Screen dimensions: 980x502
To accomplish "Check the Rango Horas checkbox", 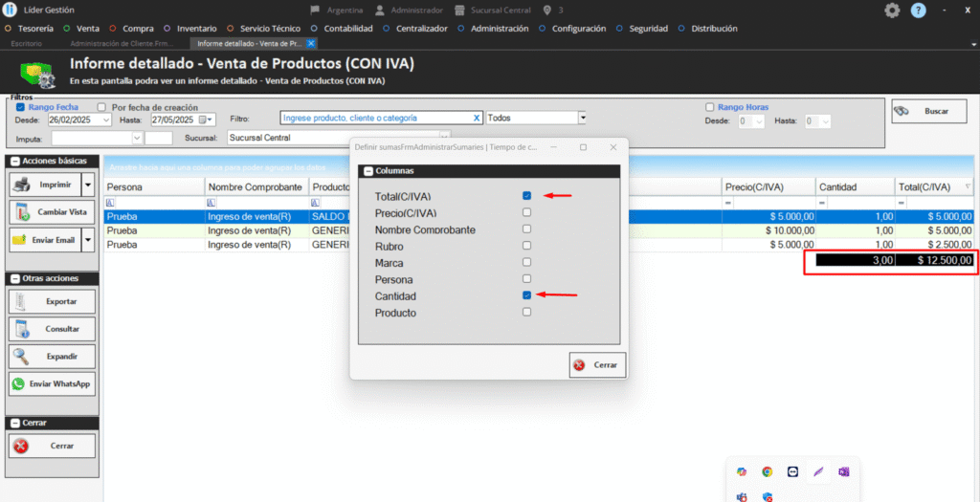I will (709, 107).
